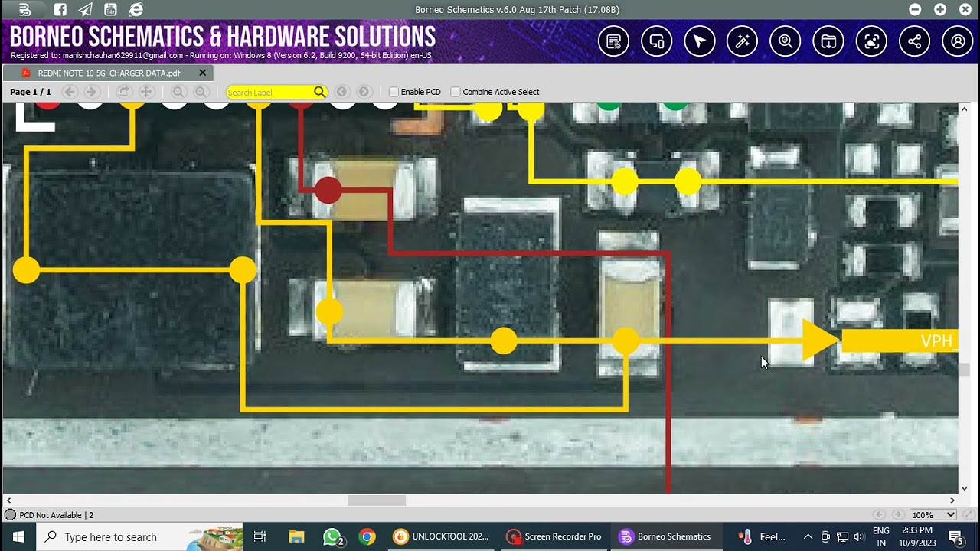980x551 pixels.
Task: Click the rotate page toolbar icon
Action: (x=123, y=92)
